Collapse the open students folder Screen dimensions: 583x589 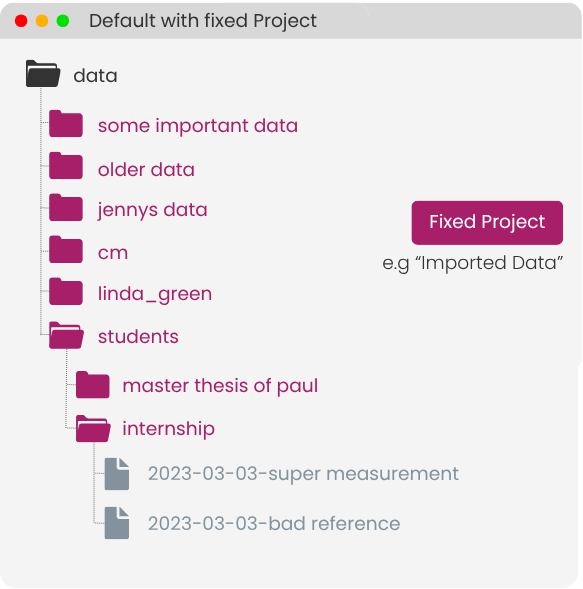[66, 335]
